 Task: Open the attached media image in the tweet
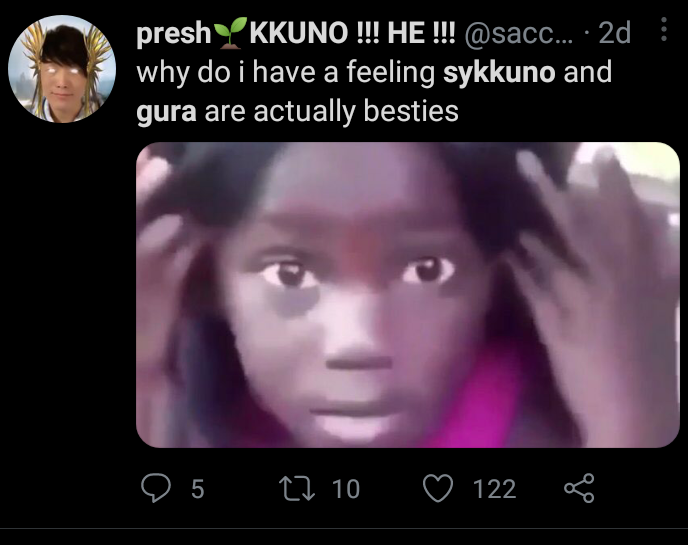pyautogui.click(x=408, y=295)
